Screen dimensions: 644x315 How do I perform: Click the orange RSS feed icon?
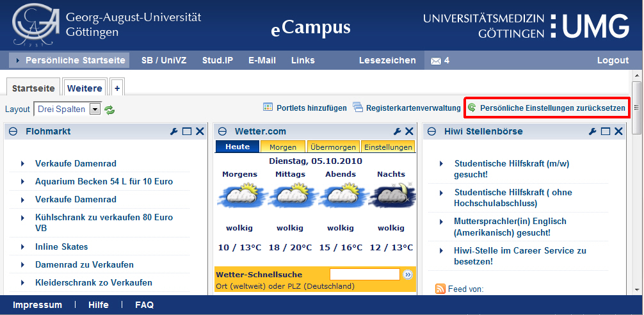(440, 289)
